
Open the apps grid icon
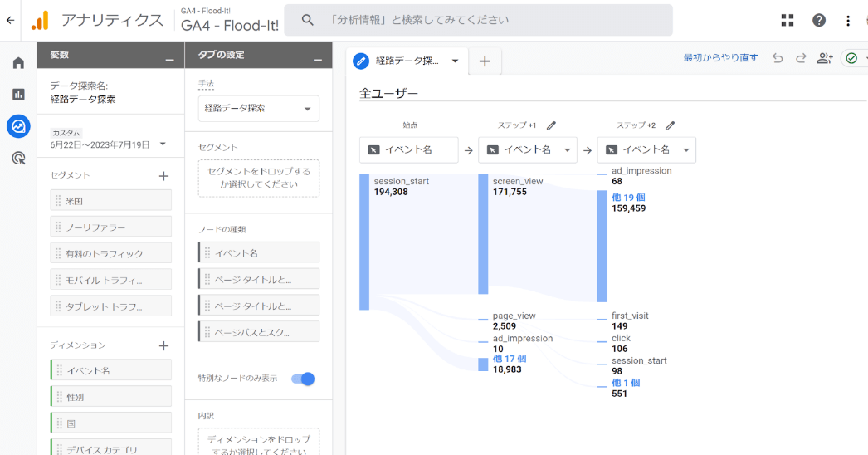(x=788, y=21)
